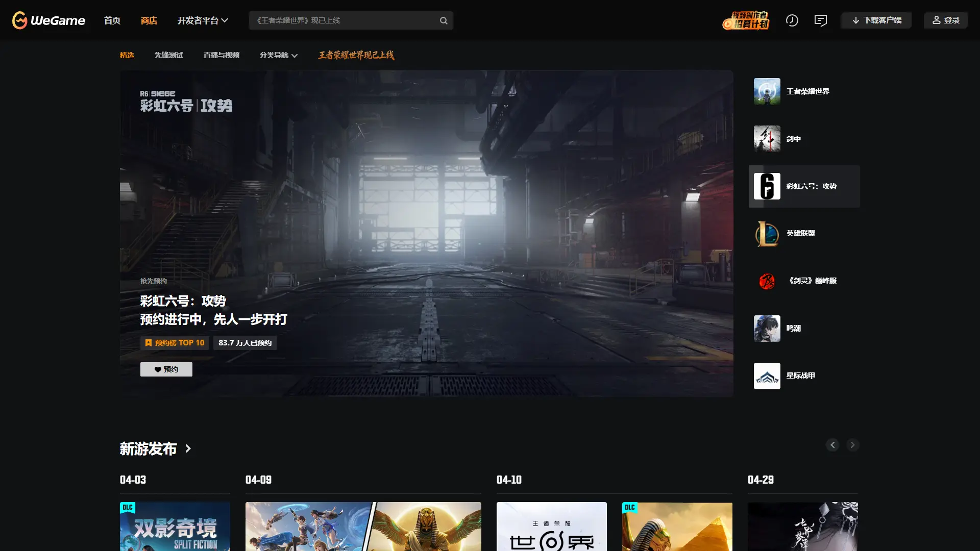The width and height of the screenshot is (980, 551).
Task: Select the League of Legends icon
Action: tap(767, 234)
